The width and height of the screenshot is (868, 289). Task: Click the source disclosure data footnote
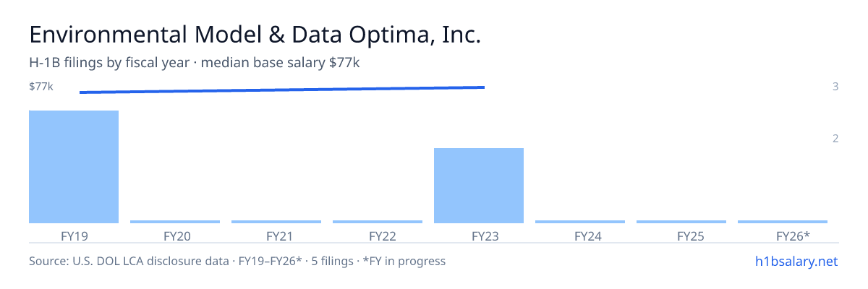pos(237,261)
